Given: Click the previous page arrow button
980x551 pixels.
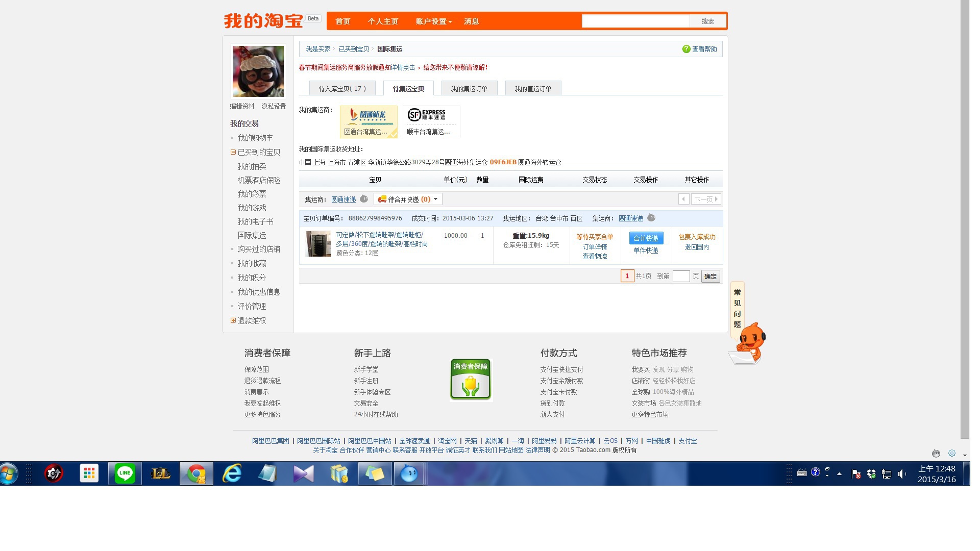Looking at the screenshot, I should pyautogui.click(x=683, y=199).
